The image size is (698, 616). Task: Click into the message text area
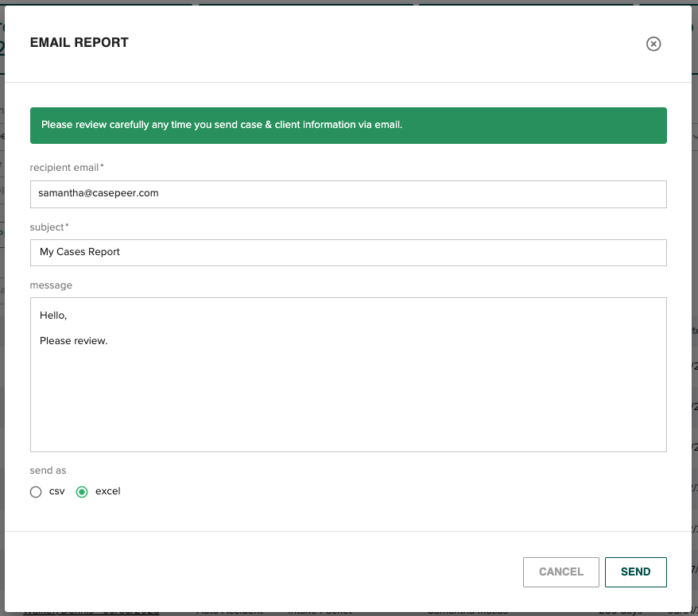tap(348, 374)
